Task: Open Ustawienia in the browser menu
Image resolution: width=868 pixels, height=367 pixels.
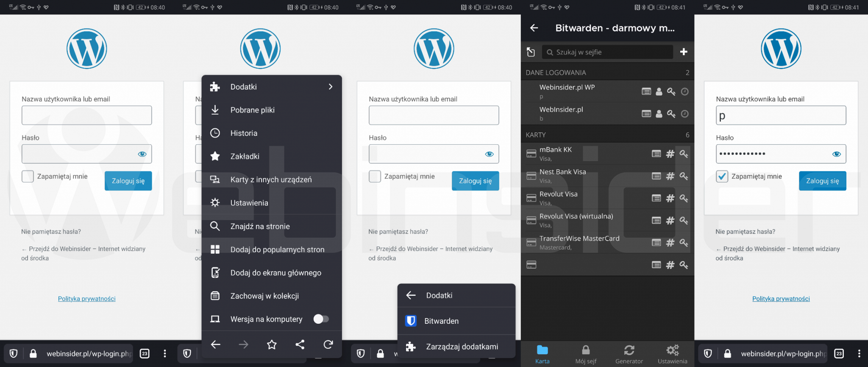Action: point(272,203)
